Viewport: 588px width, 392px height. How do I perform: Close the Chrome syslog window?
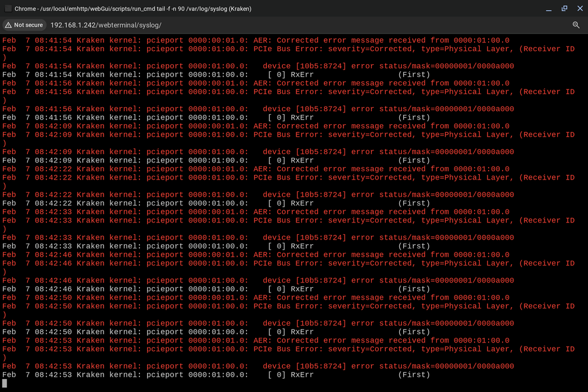[x=580, y=9]
